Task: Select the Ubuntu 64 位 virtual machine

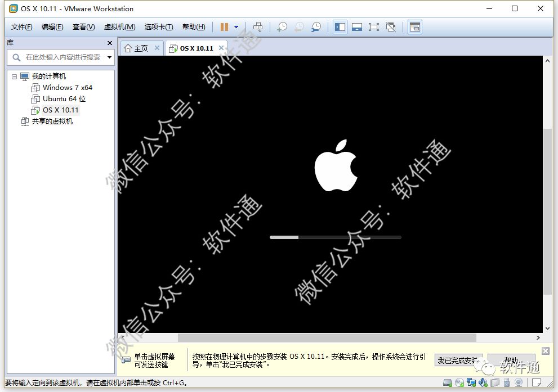Action: click(64, 99)
